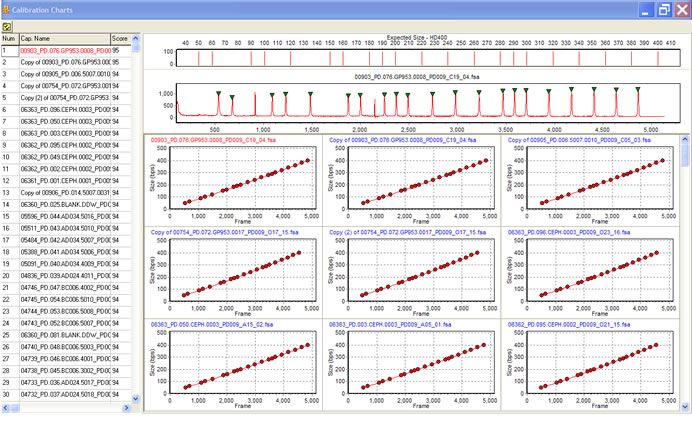The width and height of the screenshot is (692, 432).
Task: Open calibration chart Copy of 00754_PD.072.GP953.0017
Action: point(234,273)
